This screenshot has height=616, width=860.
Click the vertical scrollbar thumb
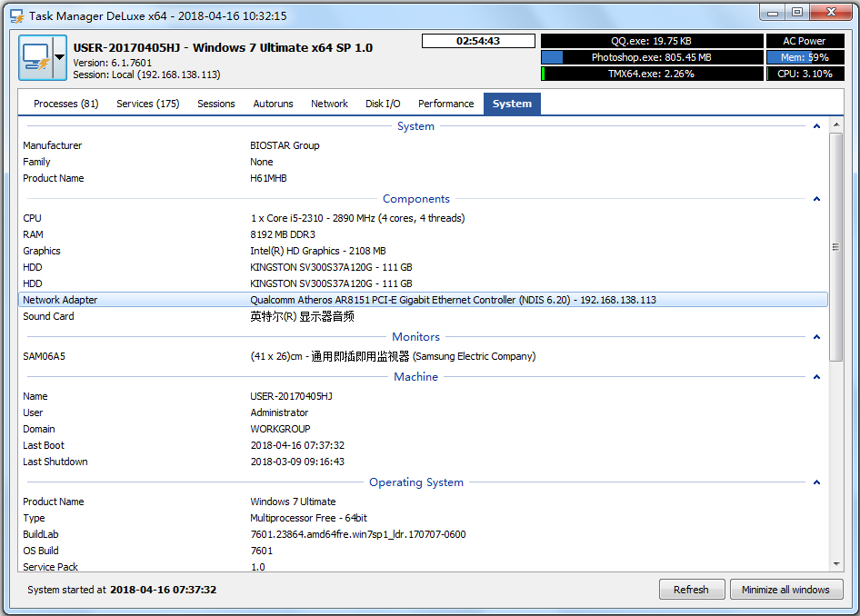[836, 246]
